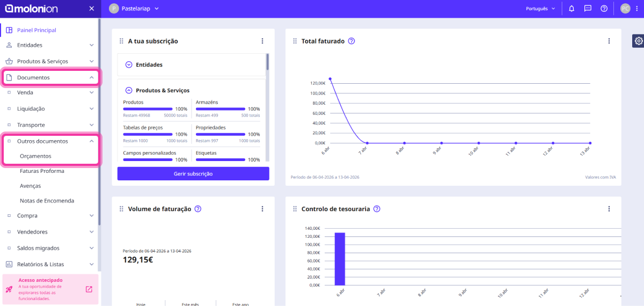Click the info icon beside Total faturado

pyautogui.click(x=352, y=41)
